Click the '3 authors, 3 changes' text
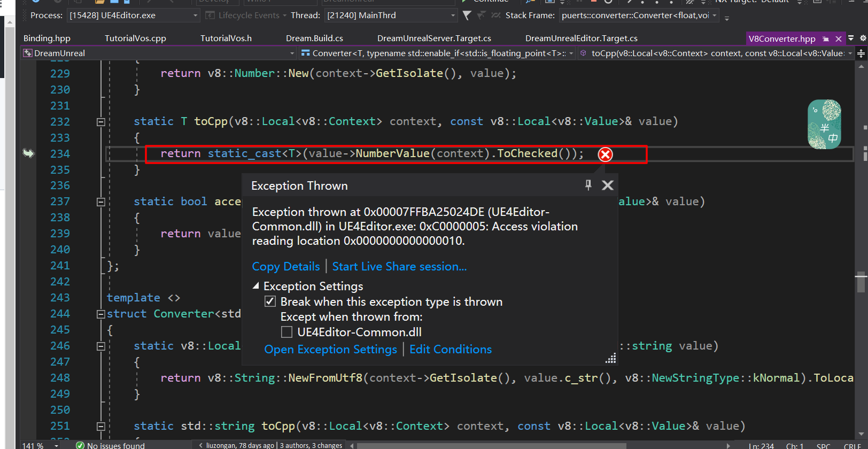868x449 pixels. click(311, 445)
